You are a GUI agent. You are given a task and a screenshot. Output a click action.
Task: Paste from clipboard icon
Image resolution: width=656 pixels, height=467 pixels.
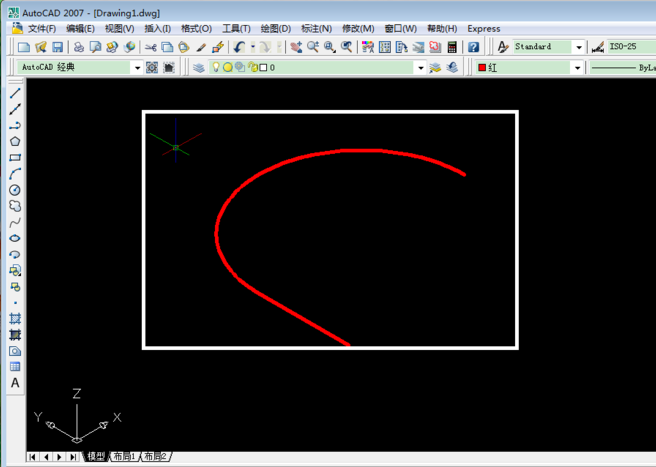[x=184, y=47]
